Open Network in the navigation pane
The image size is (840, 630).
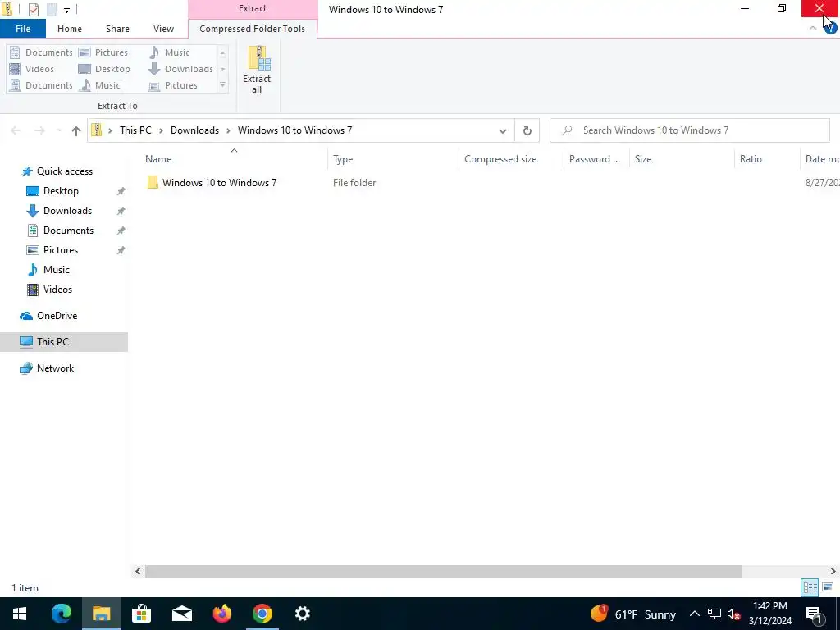[55, 368]
